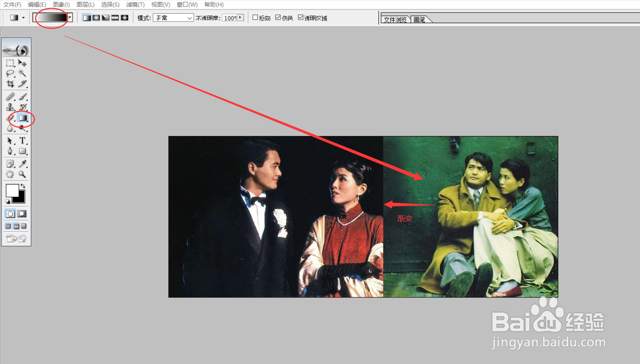Click the opacity 100% input field
The height and width of the screenshot is (364, 640).
click(x=230, y=18)
